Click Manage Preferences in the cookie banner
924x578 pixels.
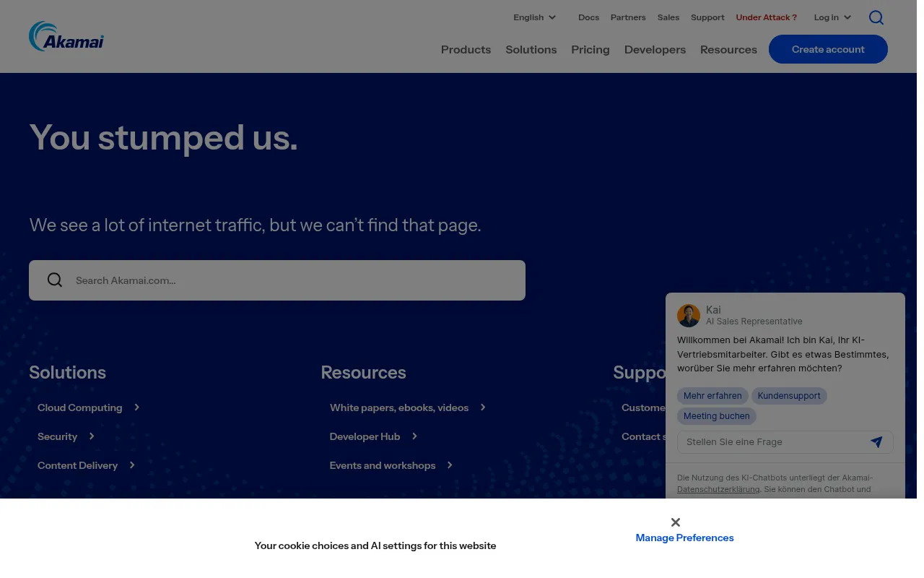tap(684, 538)
